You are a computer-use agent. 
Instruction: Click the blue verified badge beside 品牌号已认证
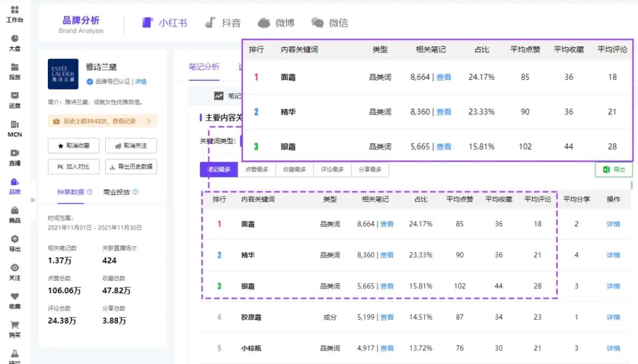point(90,81)
